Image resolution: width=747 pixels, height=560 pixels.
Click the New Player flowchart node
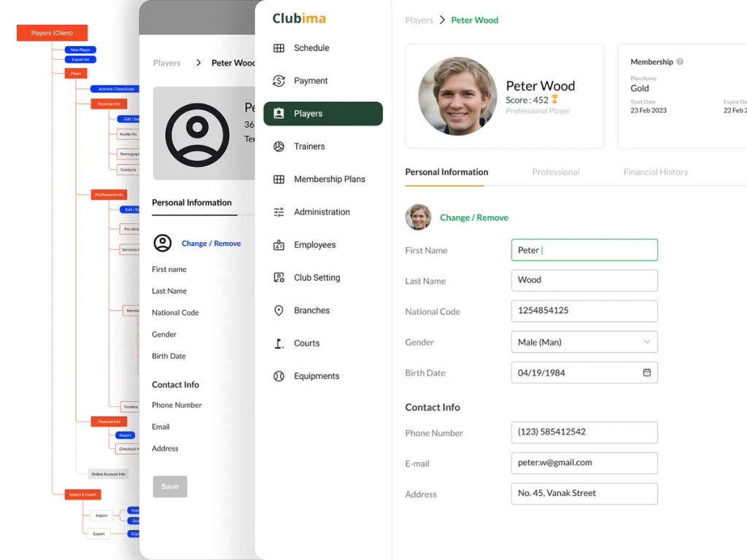point(80,50)
